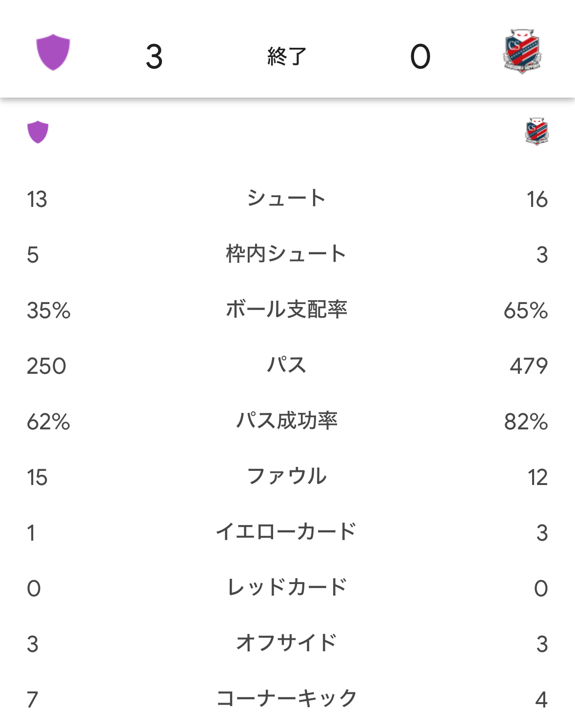Click the ボール支配率 possession label

tap(287, 310)
